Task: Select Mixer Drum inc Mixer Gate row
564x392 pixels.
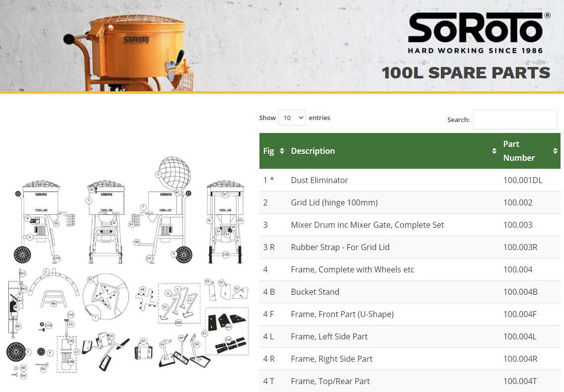Action: [410, 225]
